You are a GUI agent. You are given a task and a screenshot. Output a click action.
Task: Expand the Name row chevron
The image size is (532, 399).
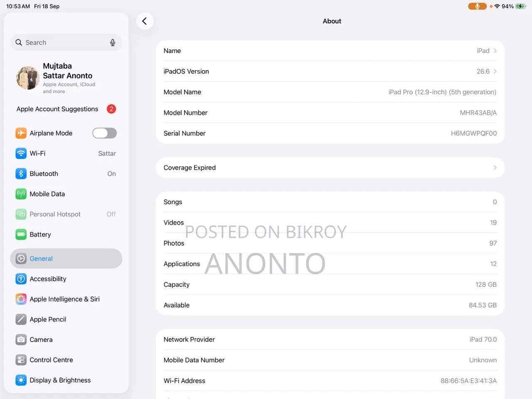pos(495,51)
